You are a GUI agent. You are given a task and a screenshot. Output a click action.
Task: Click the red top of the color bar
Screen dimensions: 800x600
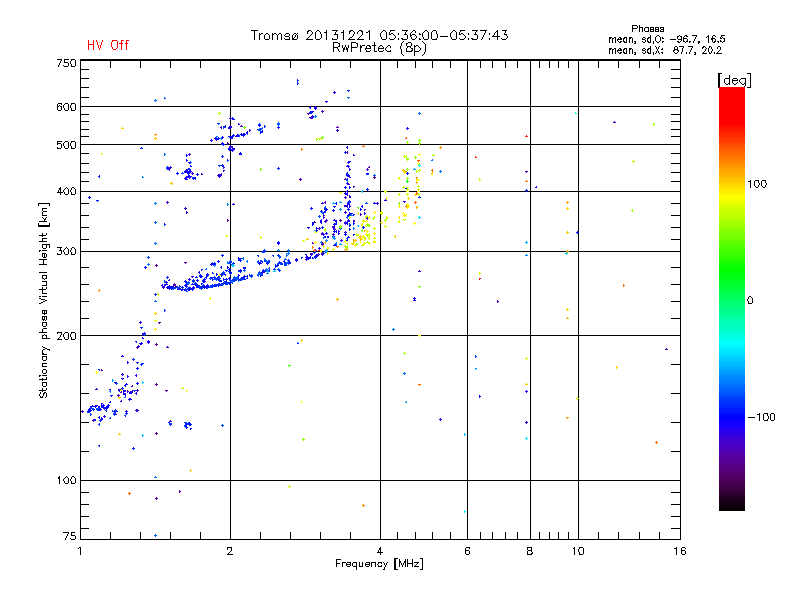732,99
